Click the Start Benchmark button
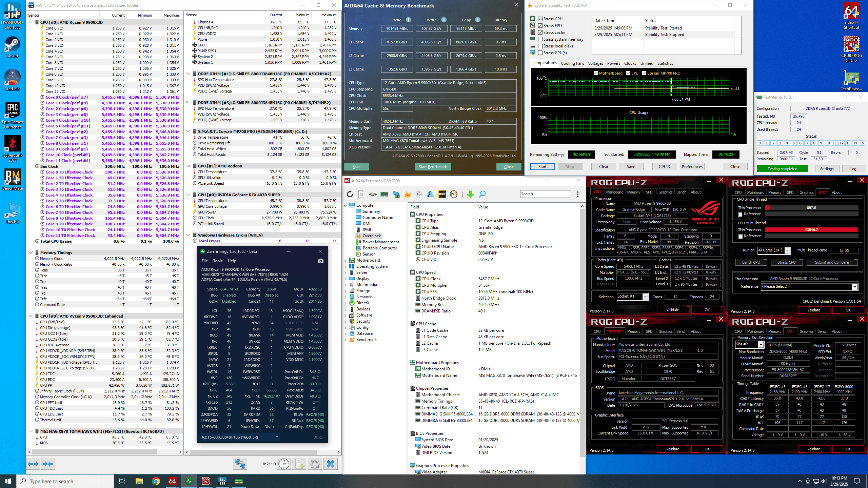The height and width of the screenshot is (488, 868). (x=433, y=167)
